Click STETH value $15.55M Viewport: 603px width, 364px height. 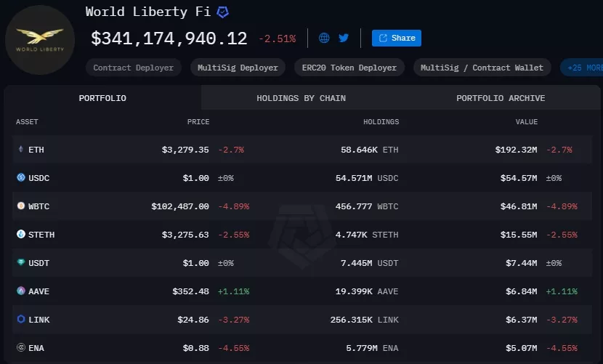519,235
